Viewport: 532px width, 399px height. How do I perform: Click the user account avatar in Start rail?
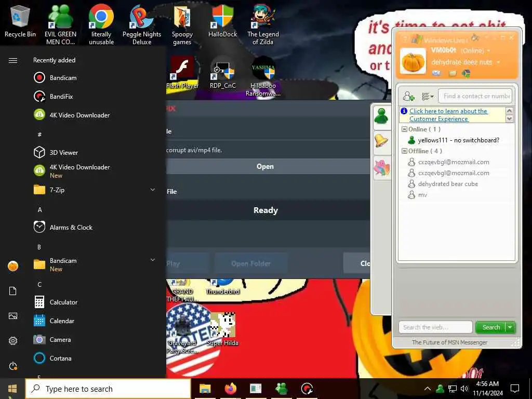coord(13,266)
